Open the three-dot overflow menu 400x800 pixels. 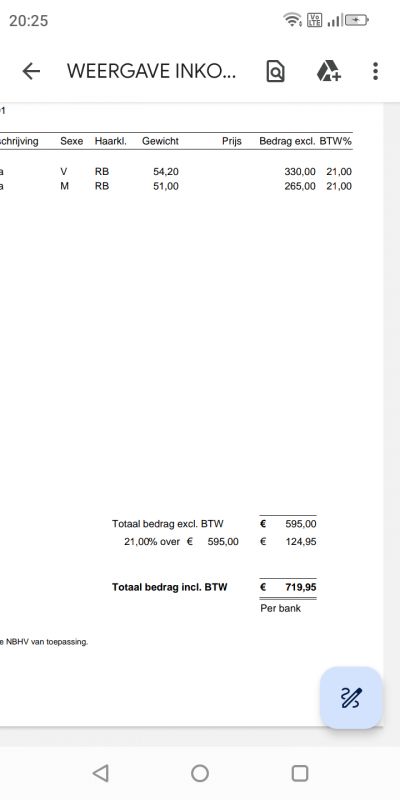pos(376,71)
